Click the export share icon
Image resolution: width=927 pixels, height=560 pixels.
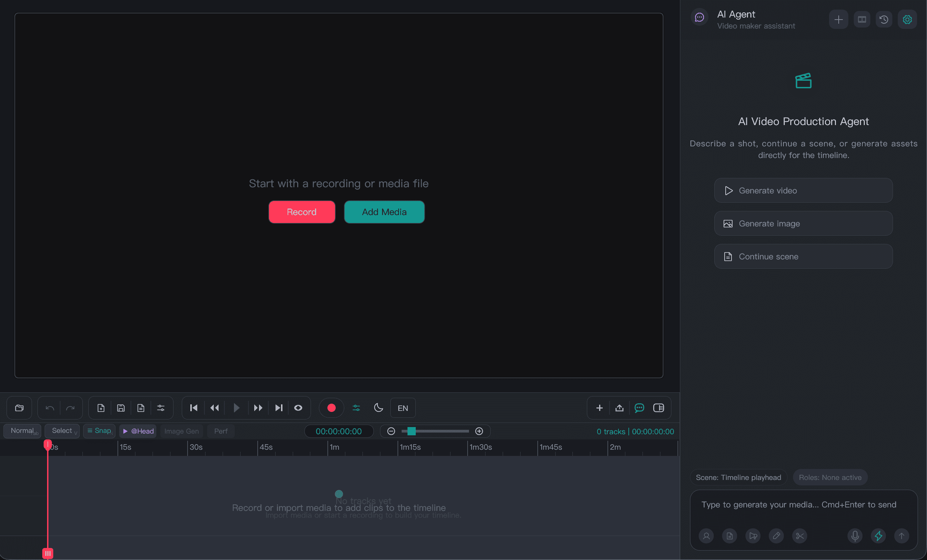[x=619, y=408]
